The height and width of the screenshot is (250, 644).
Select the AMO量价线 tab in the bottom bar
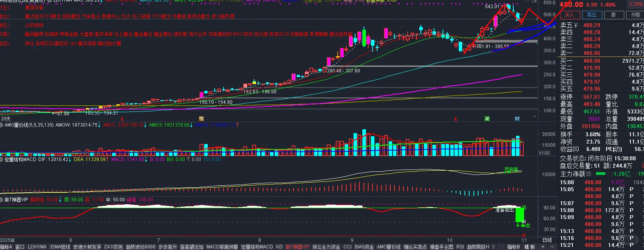point(389,247)
